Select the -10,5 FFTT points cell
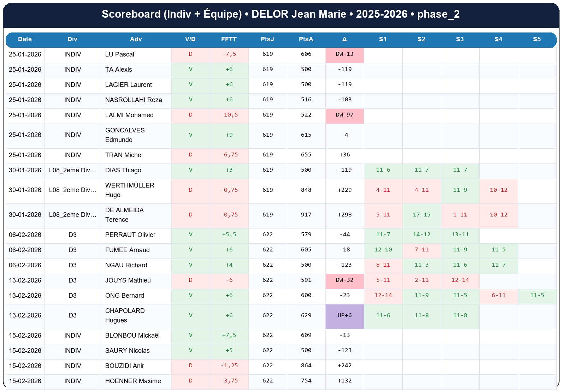 229,115
